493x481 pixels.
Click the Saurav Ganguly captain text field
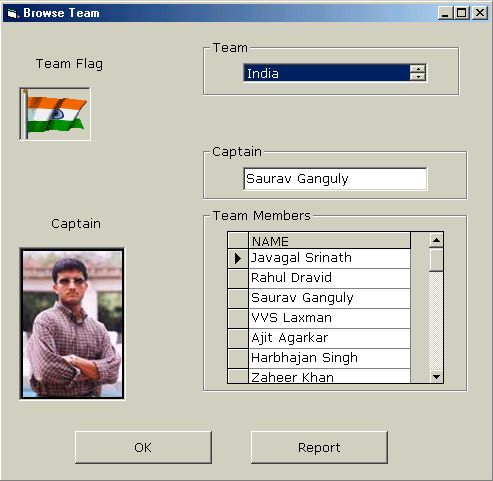click(x=335, y=179)
